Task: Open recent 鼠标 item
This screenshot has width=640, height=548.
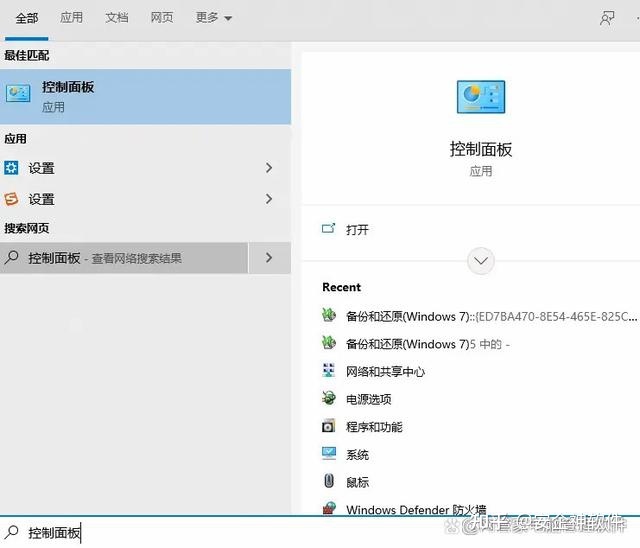Action: pos(357,482)
